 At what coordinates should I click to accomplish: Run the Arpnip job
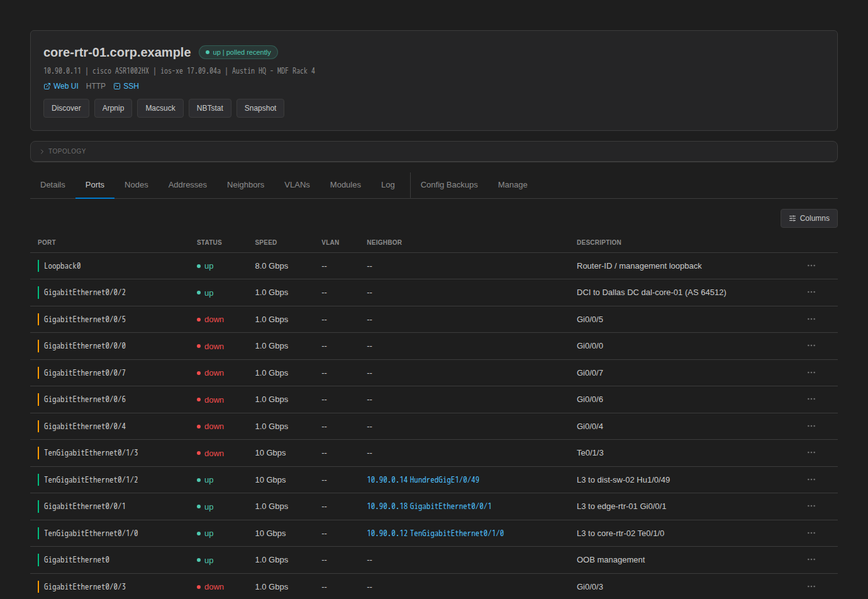[x=113, y=108]
